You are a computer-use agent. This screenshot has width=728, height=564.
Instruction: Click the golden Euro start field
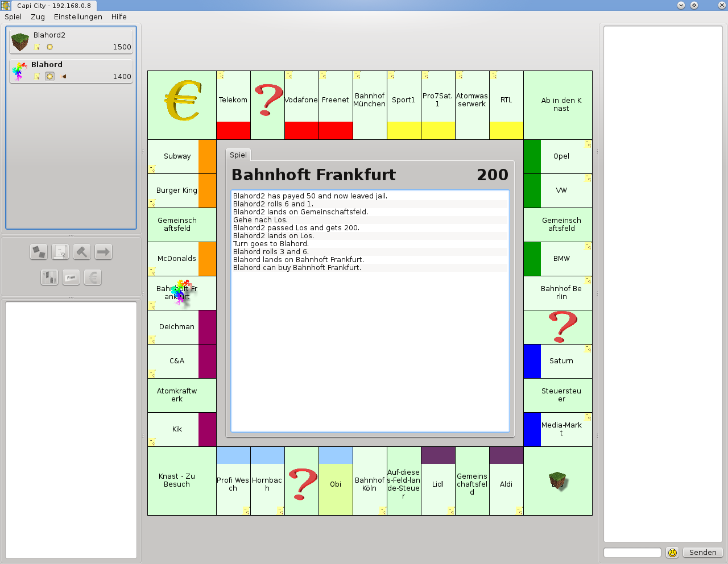(x=182, y=105)
